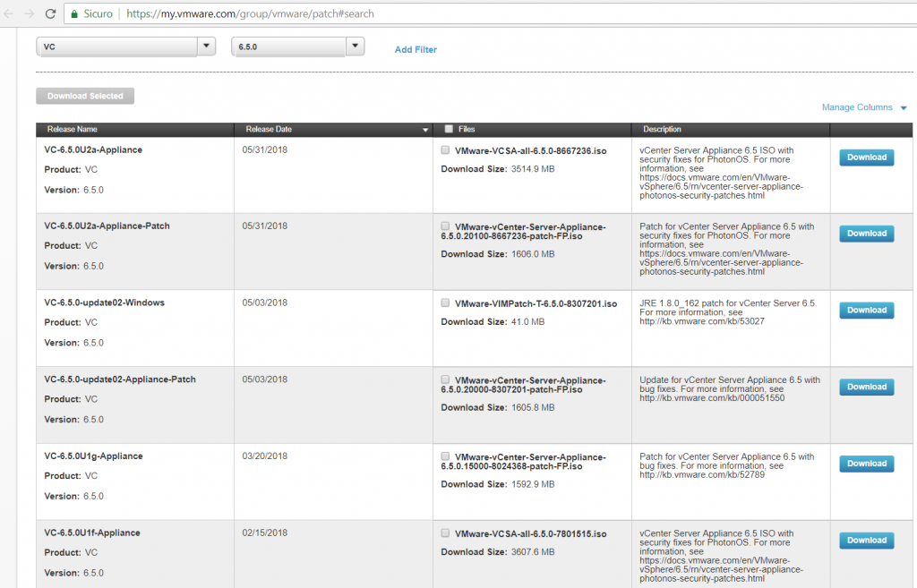This screenshot has width=917, height=588.
Task: Check the 6.5.0.15000-8024368-patch-FP.iso file
Action: pos(446,456)
